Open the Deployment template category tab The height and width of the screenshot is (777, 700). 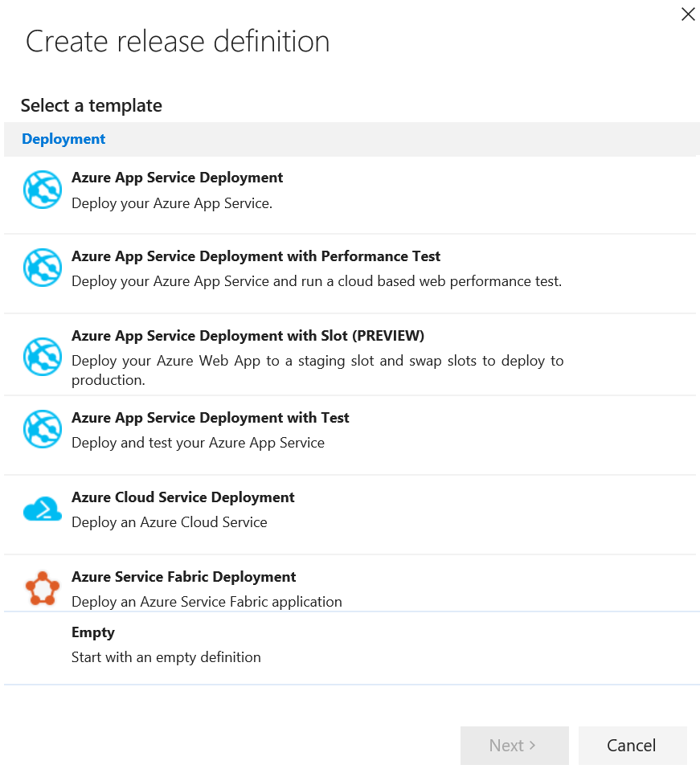[63, 139]
